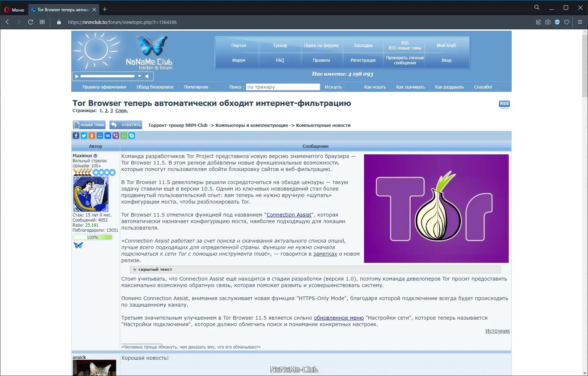Image resolution: width=588 pixels, height=376 pixels.
Task: Expand the «скрытый текст» spoiler
Action: 135,269
